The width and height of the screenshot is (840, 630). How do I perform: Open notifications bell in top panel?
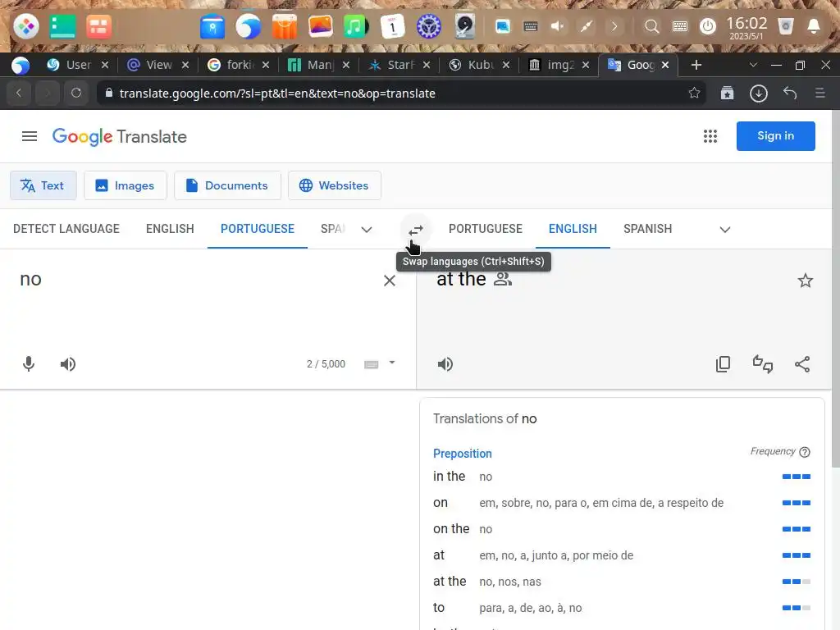(813, 26)
